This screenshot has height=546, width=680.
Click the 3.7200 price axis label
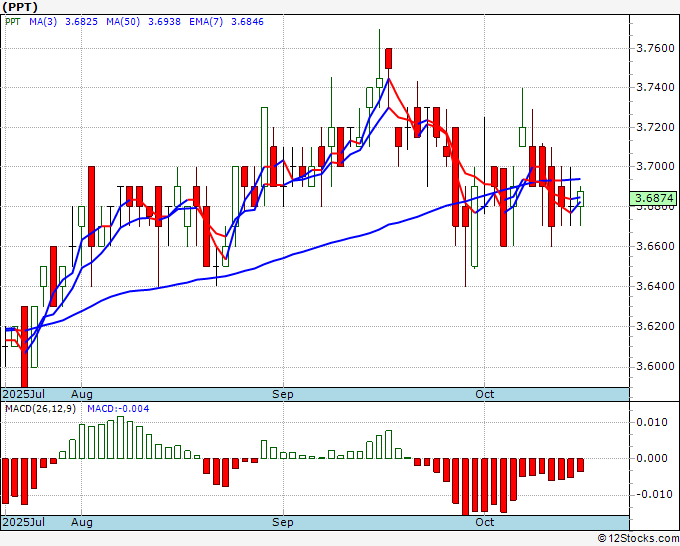point(655,128)
